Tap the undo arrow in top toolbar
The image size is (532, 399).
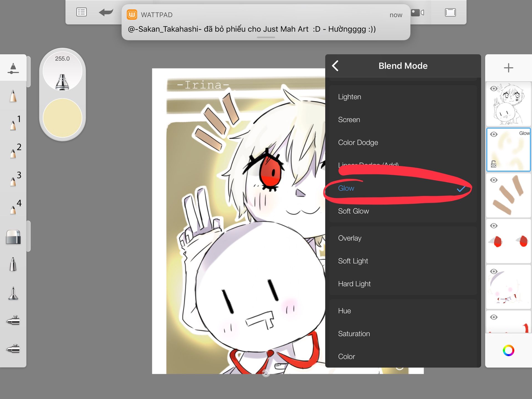pos(106,12)
